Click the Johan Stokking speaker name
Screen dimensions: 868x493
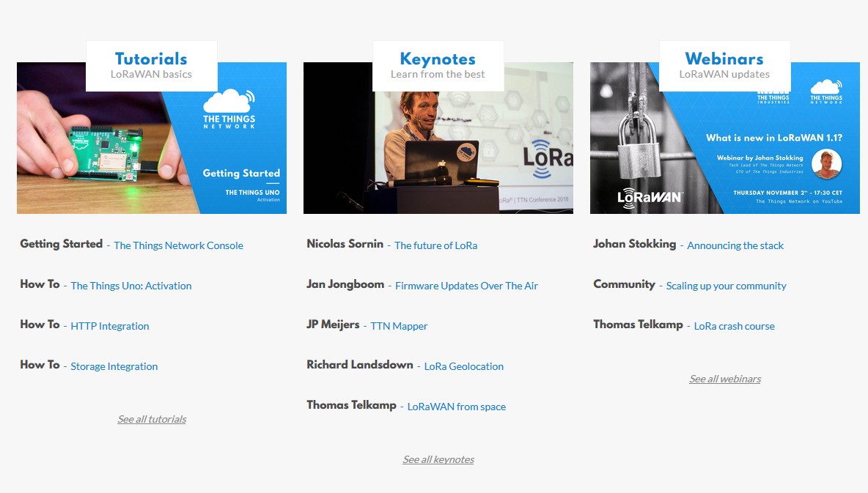[x=635, y=244]
